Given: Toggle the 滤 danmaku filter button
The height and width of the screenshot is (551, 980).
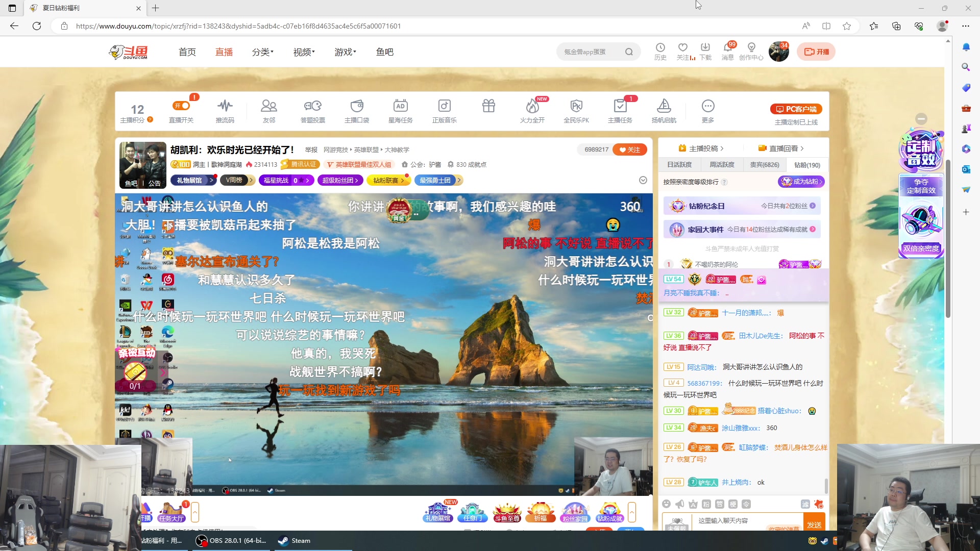Looking at the screenshot, I should click(805, 504).
